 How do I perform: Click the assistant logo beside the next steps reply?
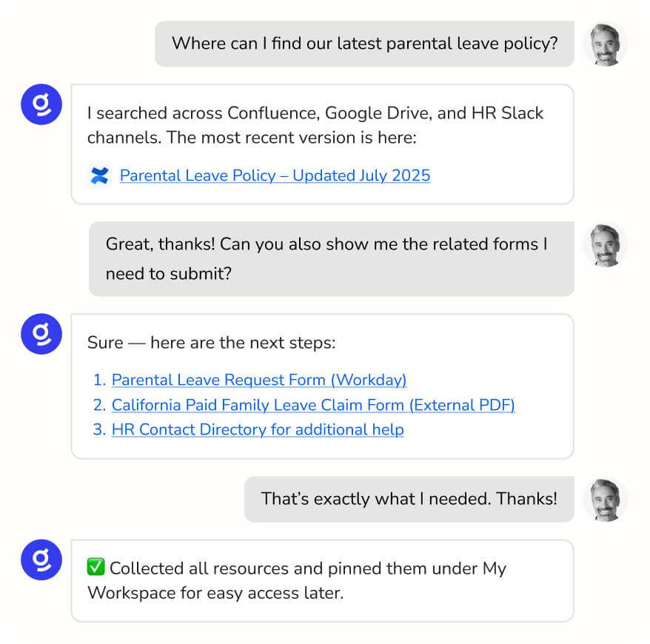(41, 334)
